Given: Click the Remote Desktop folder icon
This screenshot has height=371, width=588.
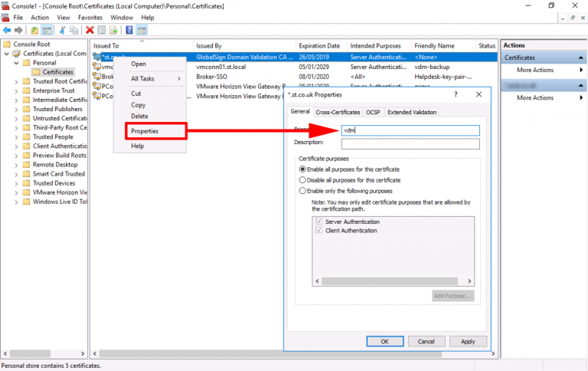Looking at the screenshot, I should pos(27,165).
